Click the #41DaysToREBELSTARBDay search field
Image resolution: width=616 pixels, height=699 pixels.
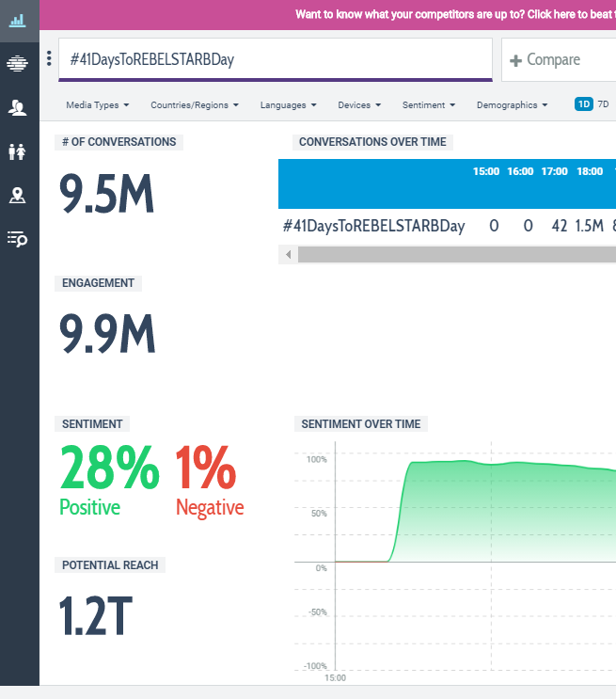point(276,59)
